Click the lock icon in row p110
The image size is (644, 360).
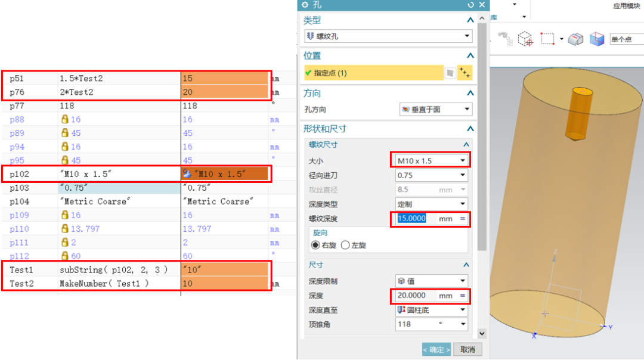tap(64, 229)
